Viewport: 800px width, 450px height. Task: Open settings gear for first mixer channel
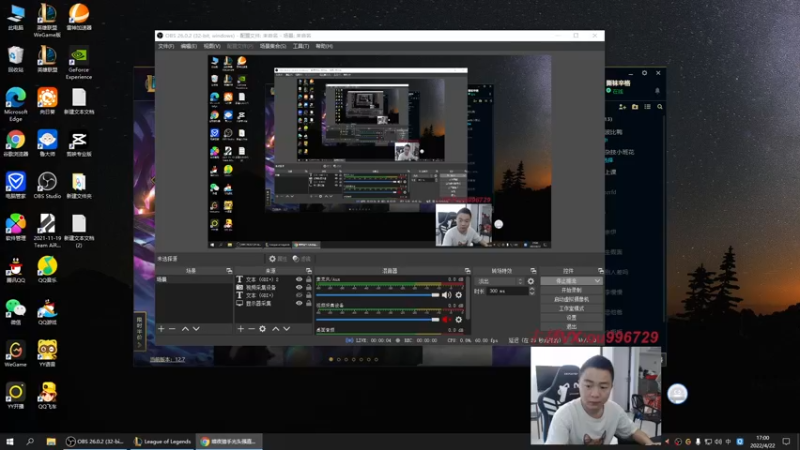pos(459,295)
